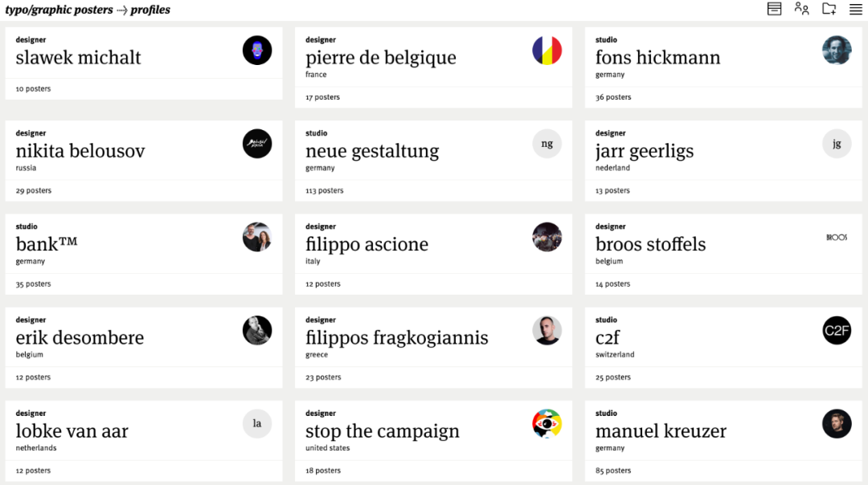Click the broos stoffels logo
This screenshot has width=868, height=485.
(x=837, y=237)
